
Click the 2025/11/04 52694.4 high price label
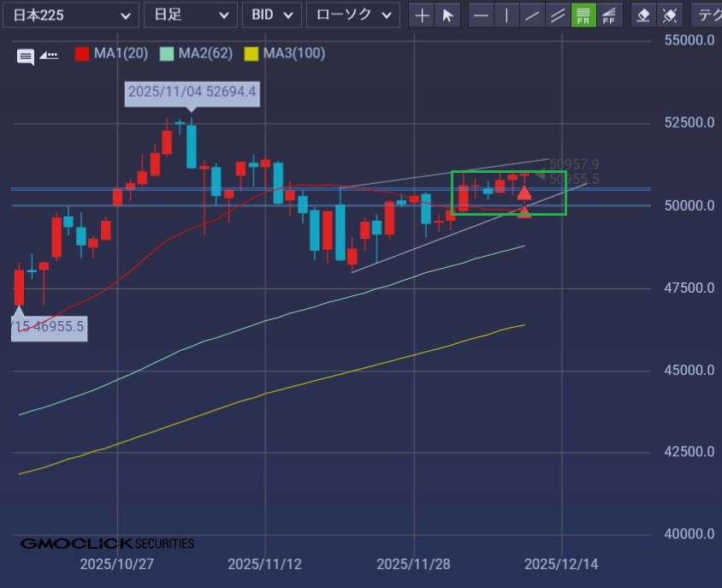pos(192,92)
